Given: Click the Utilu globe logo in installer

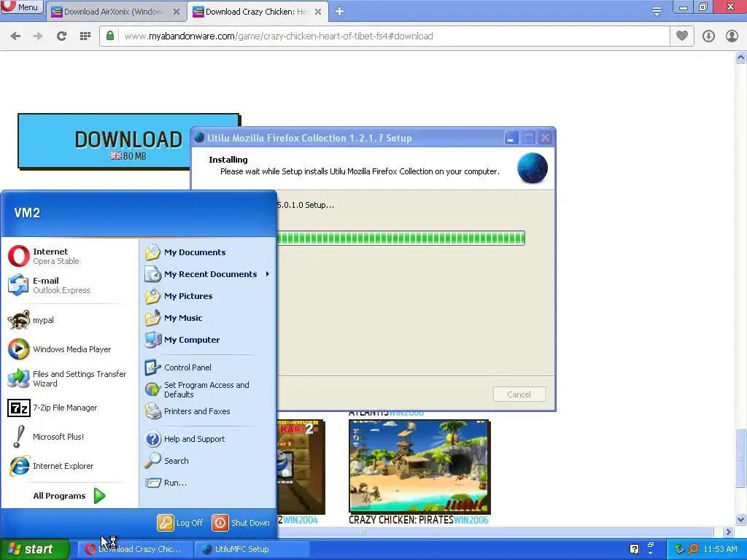Looking at the screenshot, I should 532,168.
